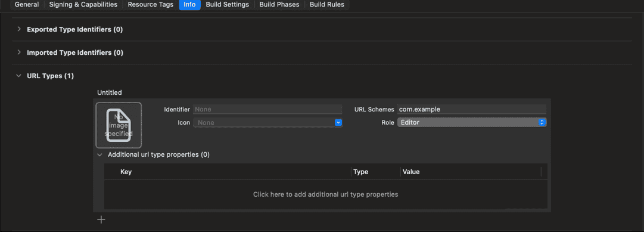Screen dimensions: 644x232
Task: Go to the Build Settings tab
Action: tap(227, 5)
